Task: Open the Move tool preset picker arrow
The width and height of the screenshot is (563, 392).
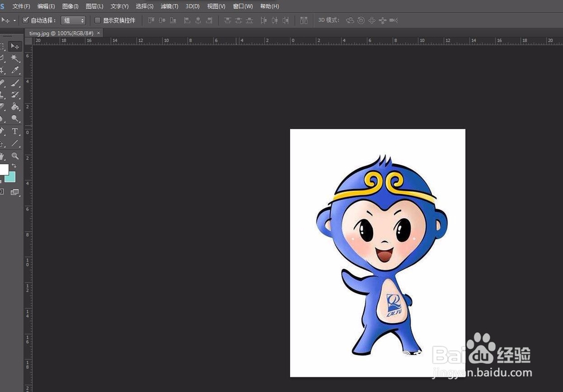Action: tap(15, 20)
